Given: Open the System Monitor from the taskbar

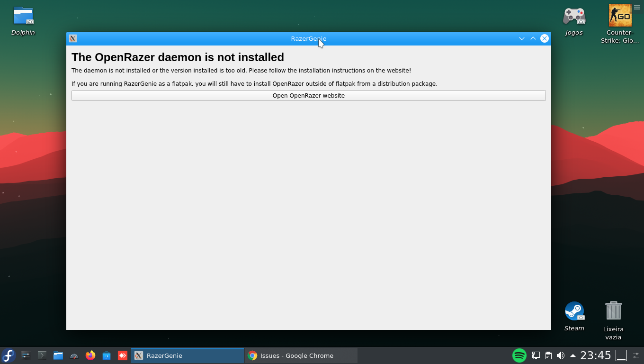Looking at the screenshot, I should pos(74,355).
